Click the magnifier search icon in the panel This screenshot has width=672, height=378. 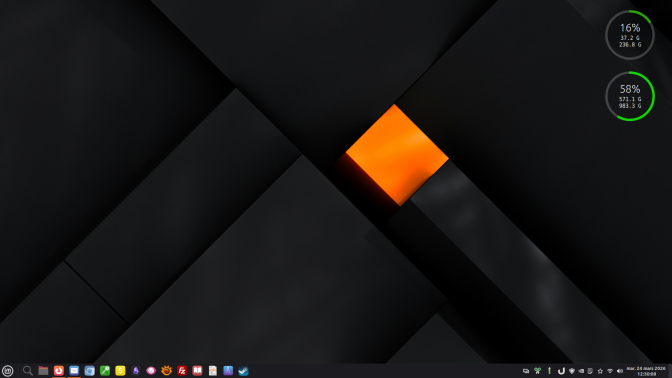pyautogui.click(x=28, y=371)
